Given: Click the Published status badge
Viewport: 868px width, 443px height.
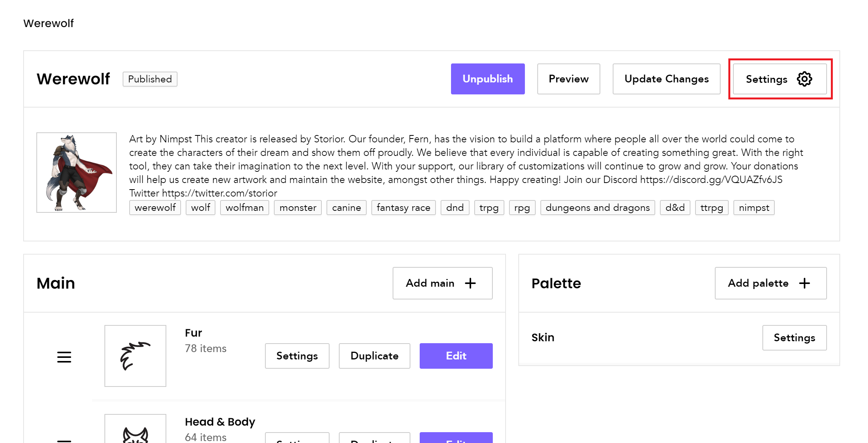Looking at the screenshot, I should pos(150,79).
